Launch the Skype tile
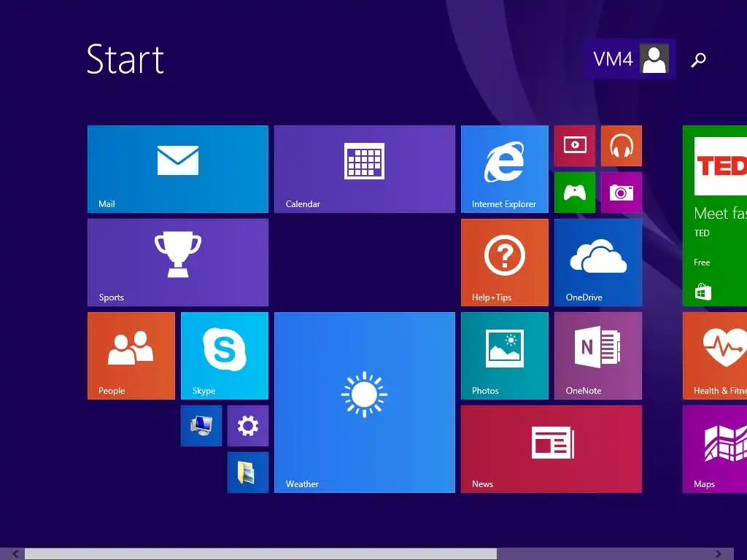 [x=225, y=356]
